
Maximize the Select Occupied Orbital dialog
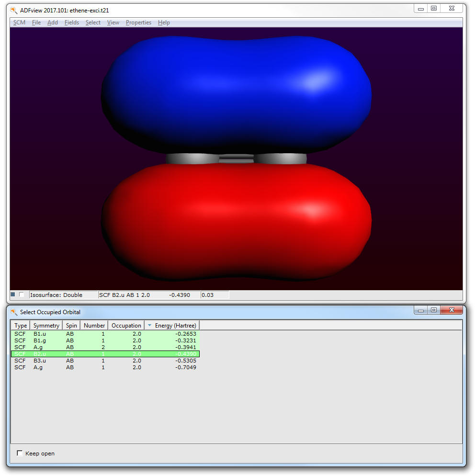(x=434, y=310)
